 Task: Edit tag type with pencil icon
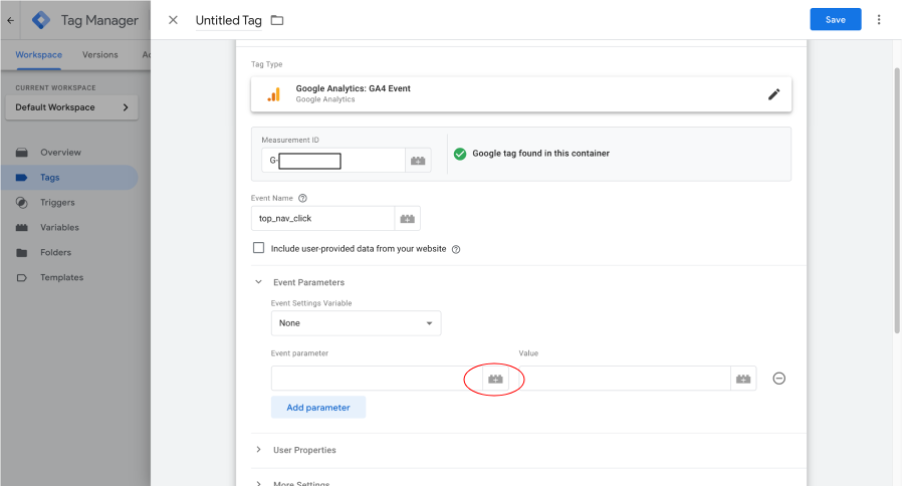click(774, 94)
